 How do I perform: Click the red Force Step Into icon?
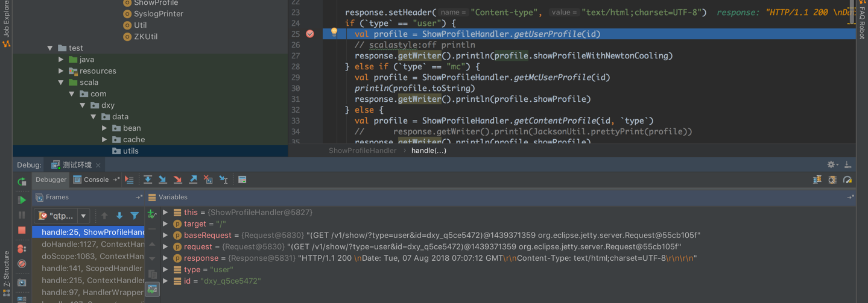[178, 180]
